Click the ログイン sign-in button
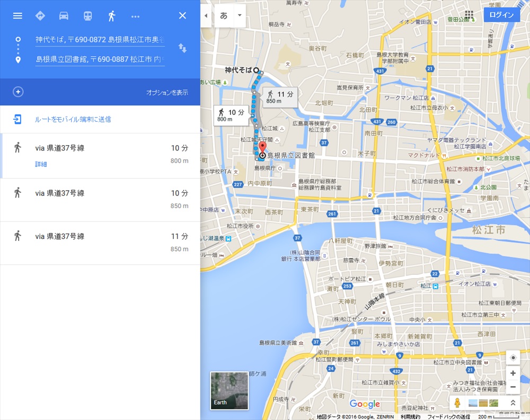 tap(501, 15)
